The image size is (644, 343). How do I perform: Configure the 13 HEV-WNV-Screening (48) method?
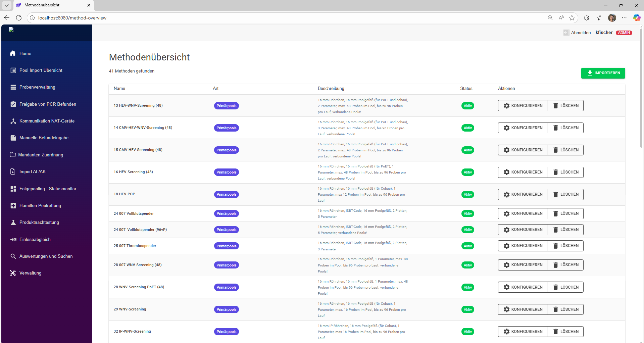(523, 106)
